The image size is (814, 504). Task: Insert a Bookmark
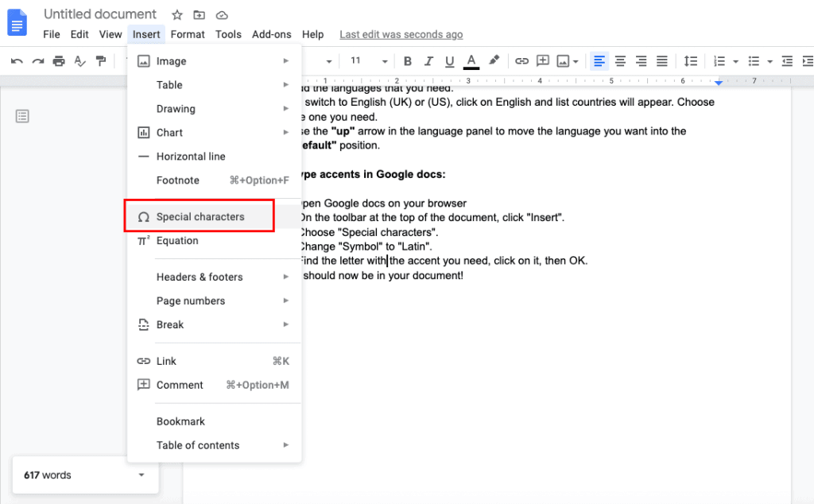(x=215, y=421)
